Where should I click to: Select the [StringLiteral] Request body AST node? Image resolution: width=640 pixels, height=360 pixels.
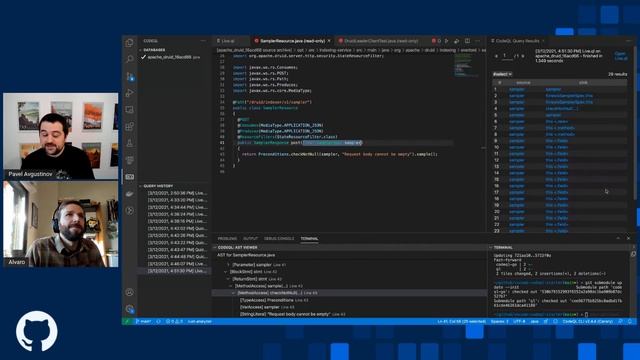[x=293, y=314]
